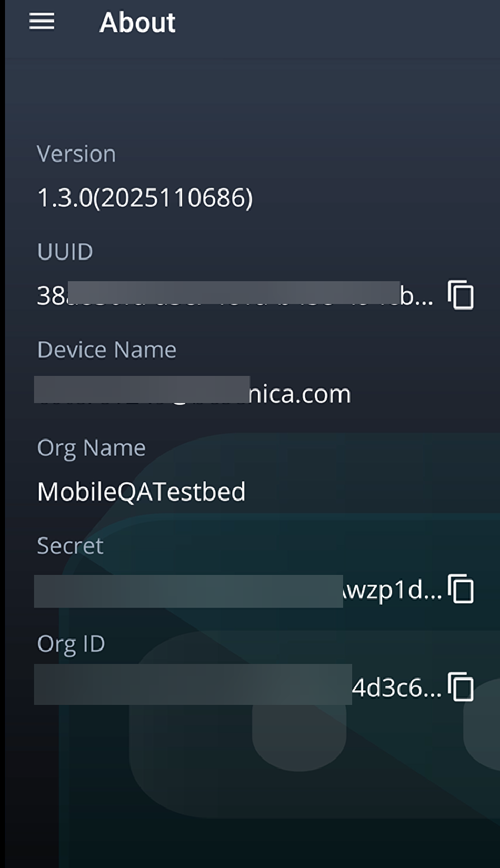This screenshot has height=868, width=500.
Task: Select the Device Name label
Action: (107, 350)
